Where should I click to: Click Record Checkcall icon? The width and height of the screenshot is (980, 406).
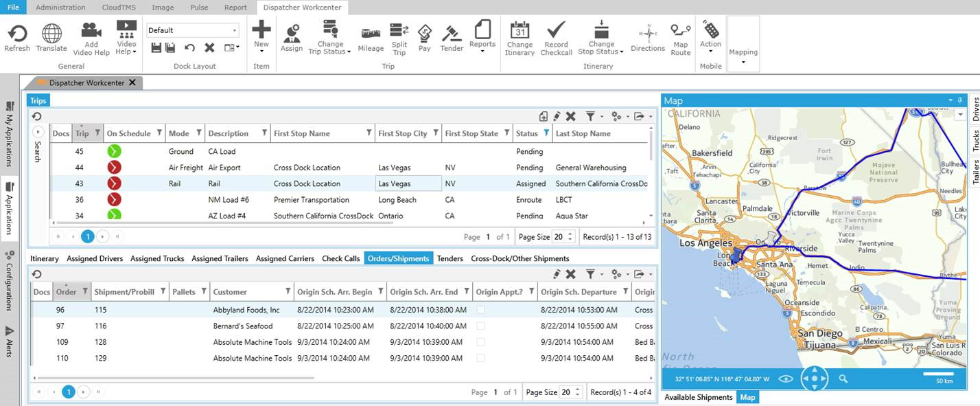click(x=556, y=38)
